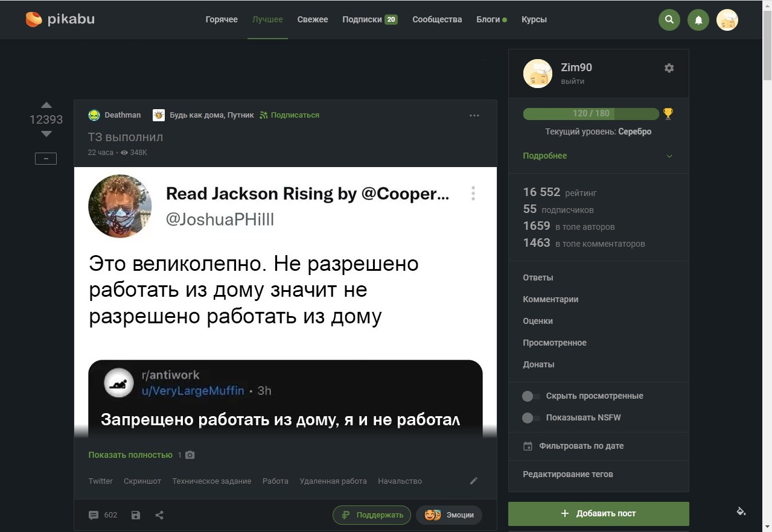772x532 pixels.
Task: Click the community avatar next to Будь как дома
Action: (x=159, y=115)
